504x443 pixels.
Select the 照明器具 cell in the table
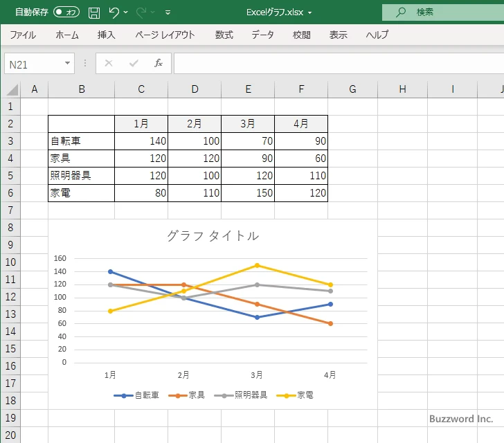81,176
